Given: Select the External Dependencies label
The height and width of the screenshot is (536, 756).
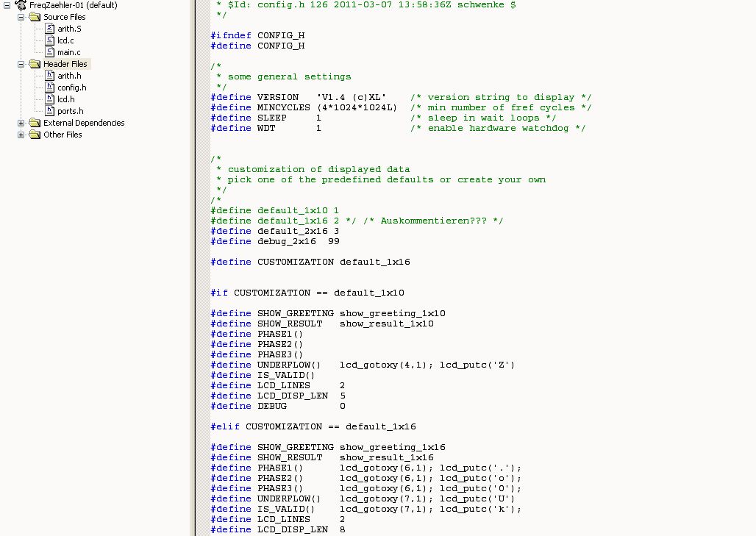Looking at the screenshot, I should click(x=84, y=123).
